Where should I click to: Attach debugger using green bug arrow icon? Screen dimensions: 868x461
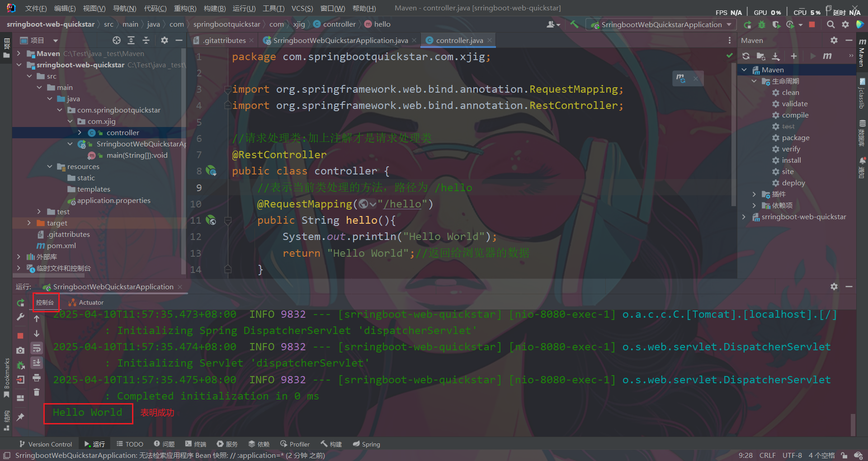[20, 365]
